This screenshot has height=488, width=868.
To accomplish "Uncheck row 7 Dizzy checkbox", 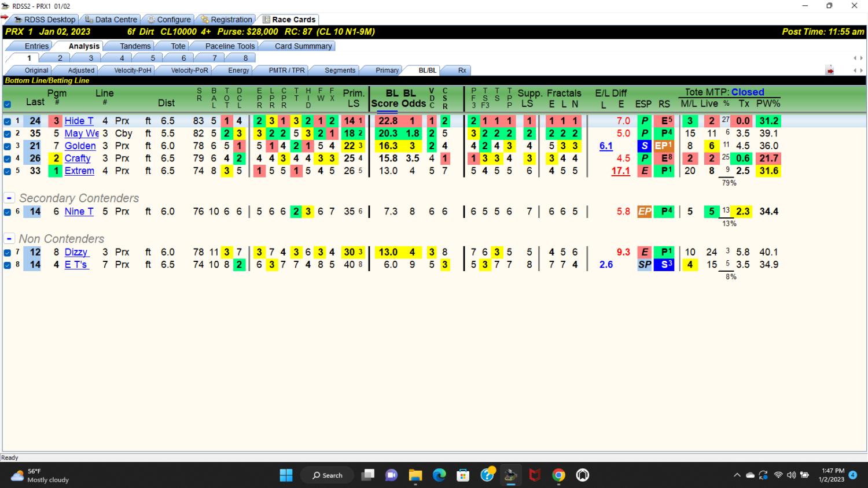I will pos(8,253).
